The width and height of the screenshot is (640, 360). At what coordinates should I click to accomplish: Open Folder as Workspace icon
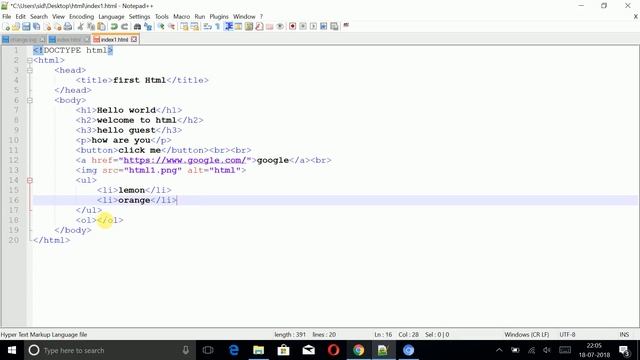coord(269,27)
